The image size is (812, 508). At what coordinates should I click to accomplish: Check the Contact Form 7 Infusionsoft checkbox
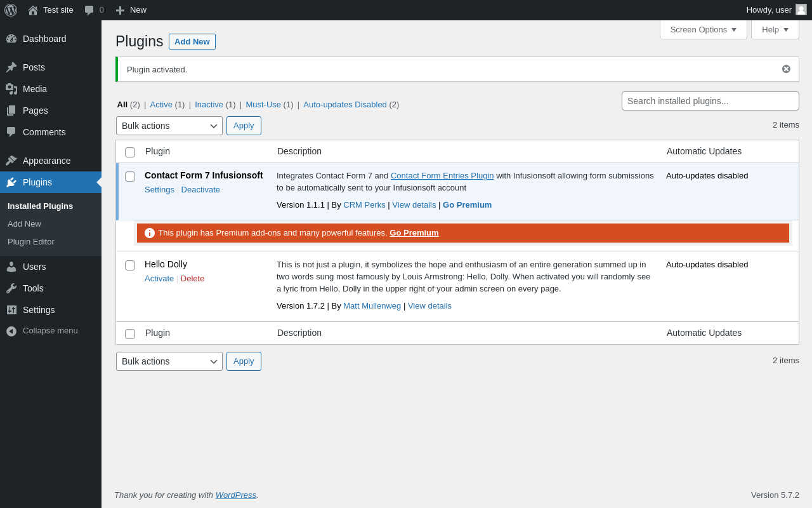(130, 177)
